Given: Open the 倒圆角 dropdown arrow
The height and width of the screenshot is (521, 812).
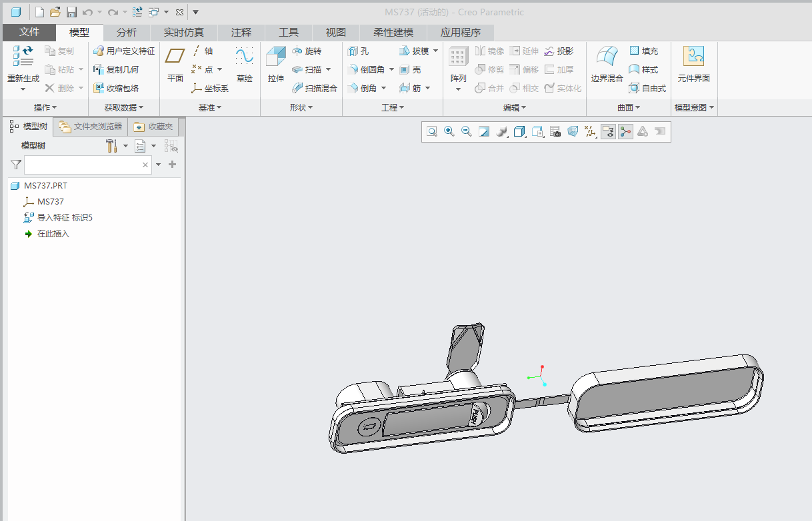Looking at the screenshot, I should 391,69.
